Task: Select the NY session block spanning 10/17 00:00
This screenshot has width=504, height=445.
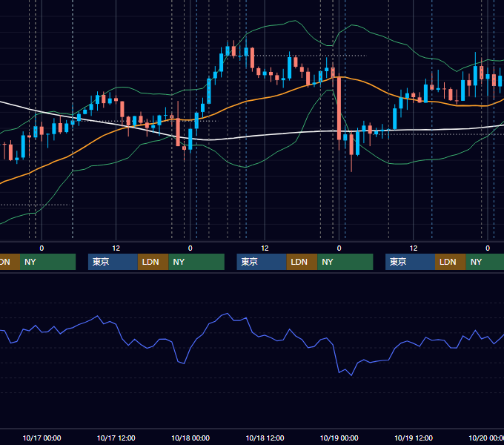Action: [x=47, y=262]
